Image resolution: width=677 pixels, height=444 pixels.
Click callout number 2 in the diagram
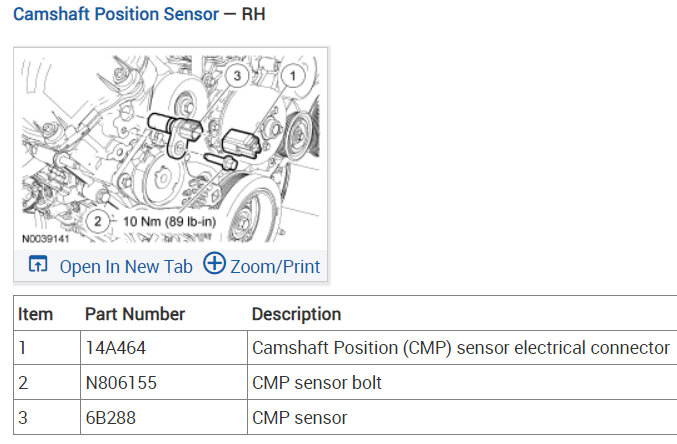coord(98,220)
